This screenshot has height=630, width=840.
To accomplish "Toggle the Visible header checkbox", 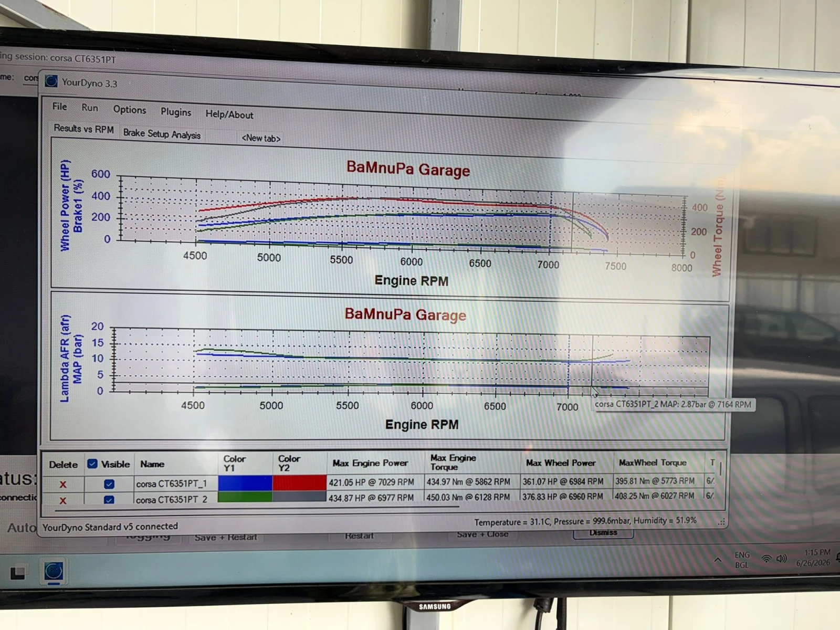I will tap(92, 464).
